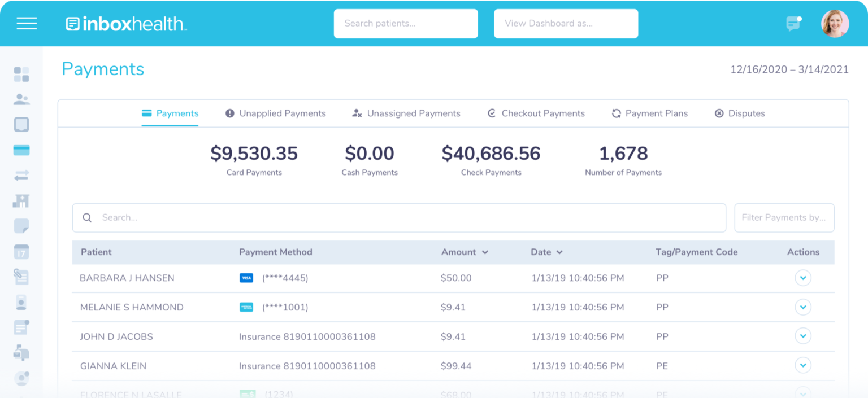This screenshot has height=398, width=868.
Task: Click the highlighted payments card sidebar icon
Action: [x=21, y=150]
